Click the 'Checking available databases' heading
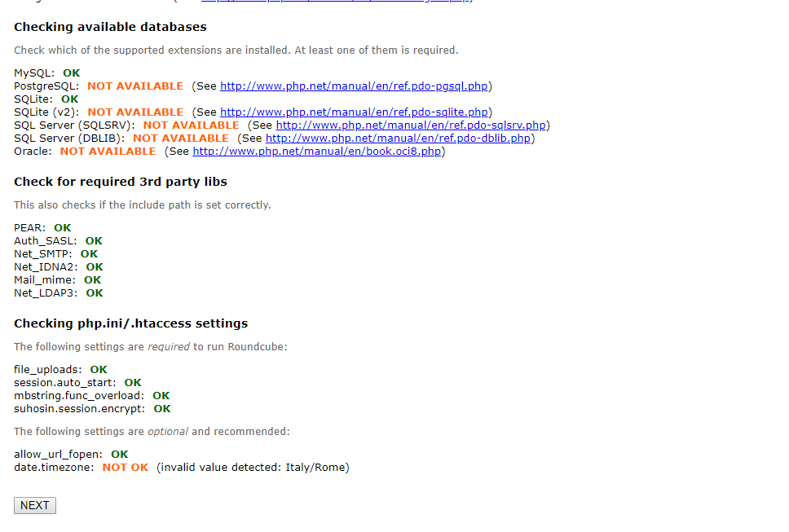This screenshot has height=532, width=789. [x=110, y=27]
